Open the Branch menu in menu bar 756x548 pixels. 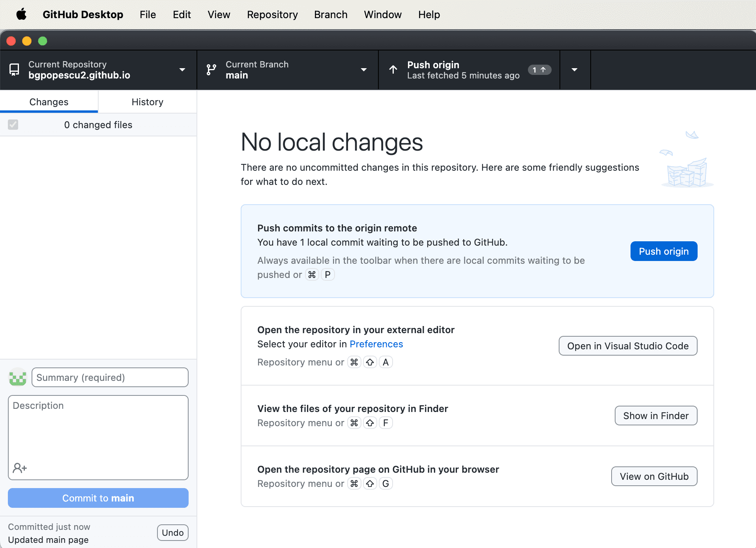coord(331,15)
